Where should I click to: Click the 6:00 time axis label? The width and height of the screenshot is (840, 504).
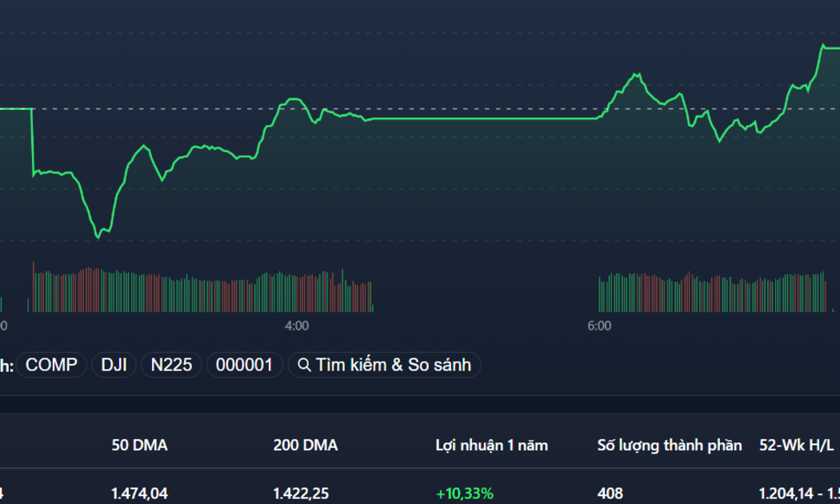click(599, 326)
